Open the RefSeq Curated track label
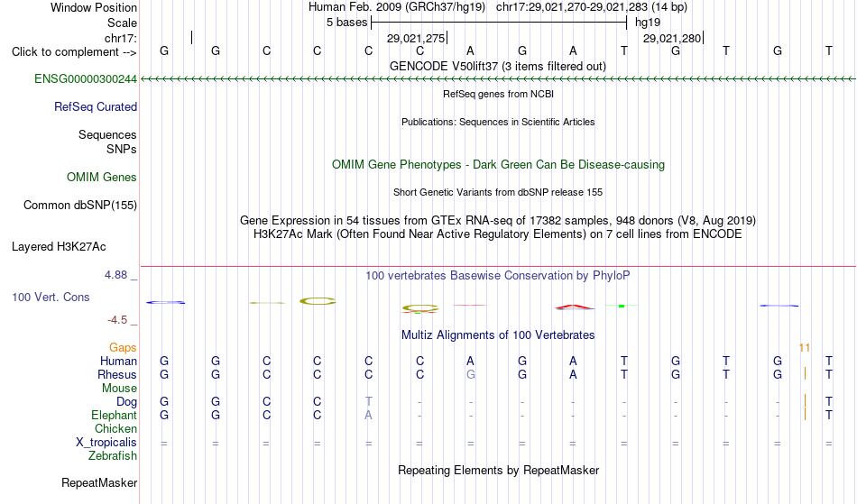The width and height of the screenshot is (857, 504). tap(95, 107)
